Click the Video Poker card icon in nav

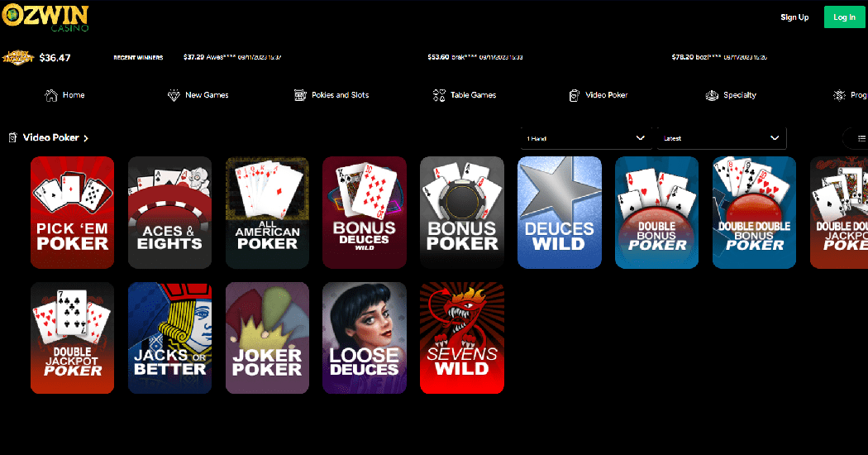[574, 95]
